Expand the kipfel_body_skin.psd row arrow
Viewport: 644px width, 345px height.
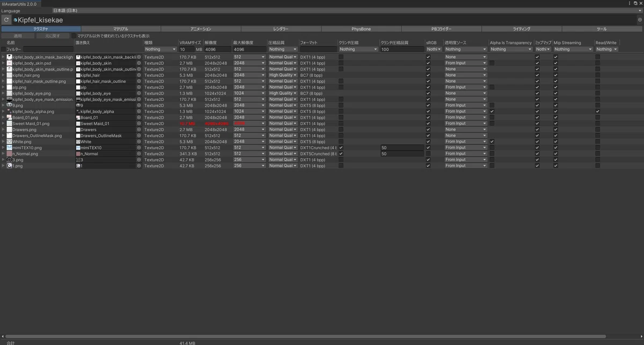[x=3, y=63]
